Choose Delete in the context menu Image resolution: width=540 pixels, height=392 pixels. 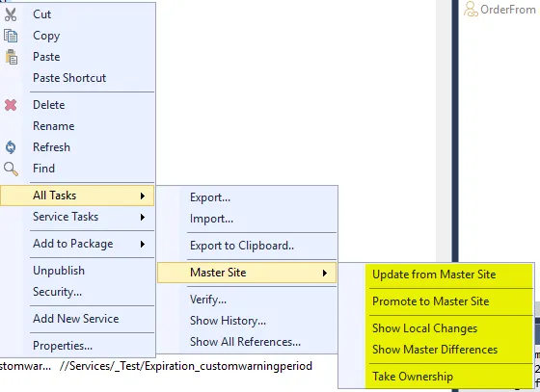tap(78, 105)
